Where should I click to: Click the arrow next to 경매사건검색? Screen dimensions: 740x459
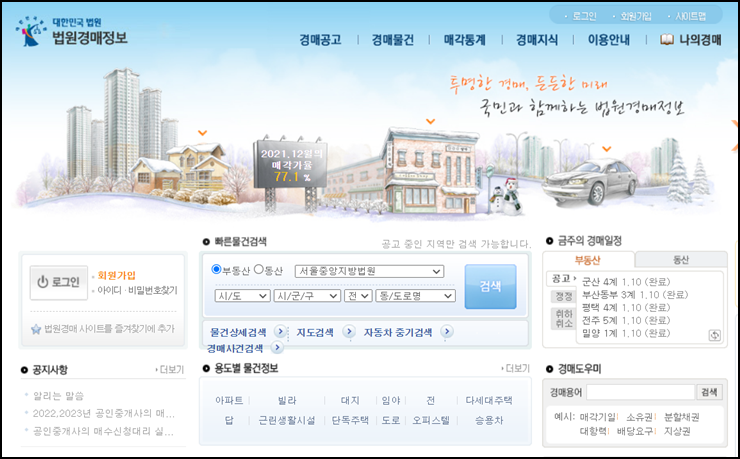coord(277,348)
